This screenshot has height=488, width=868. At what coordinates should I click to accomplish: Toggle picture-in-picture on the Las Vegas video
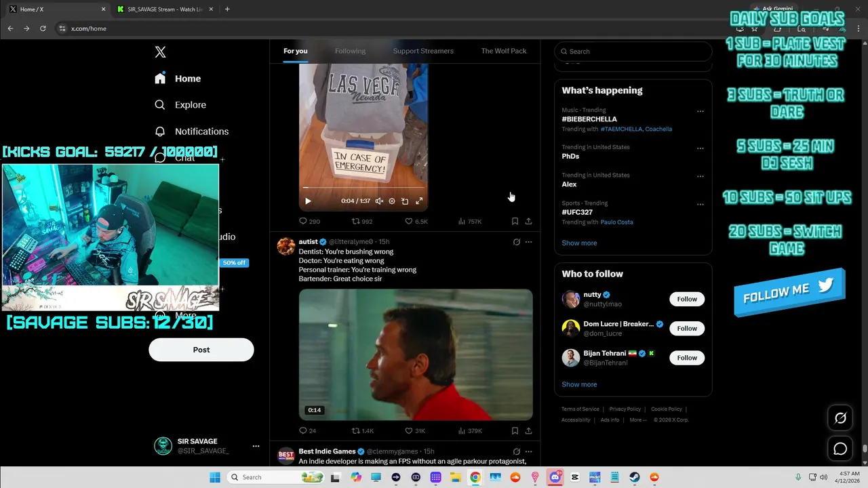click(405, 201)
